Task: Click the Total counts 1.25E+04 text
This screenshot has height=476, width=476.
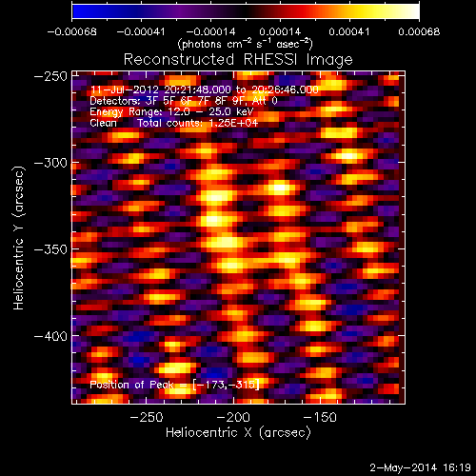Action: point(198,123)
